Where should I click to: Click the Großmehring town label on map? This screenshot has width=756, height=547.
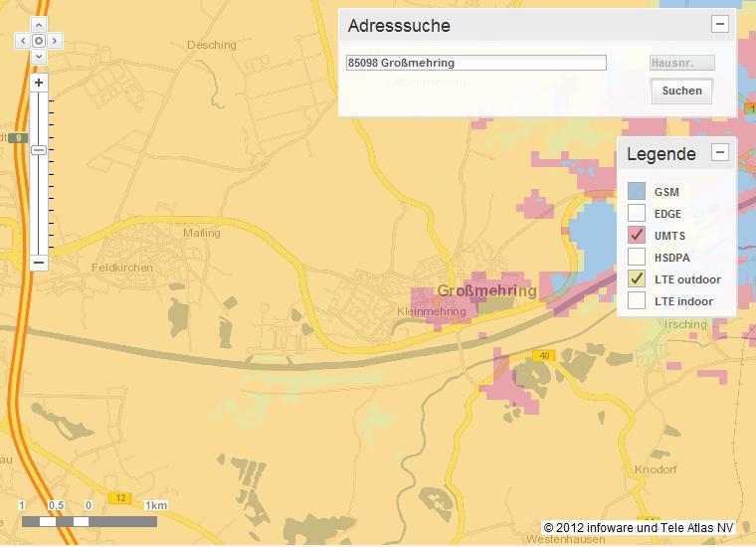486,291
